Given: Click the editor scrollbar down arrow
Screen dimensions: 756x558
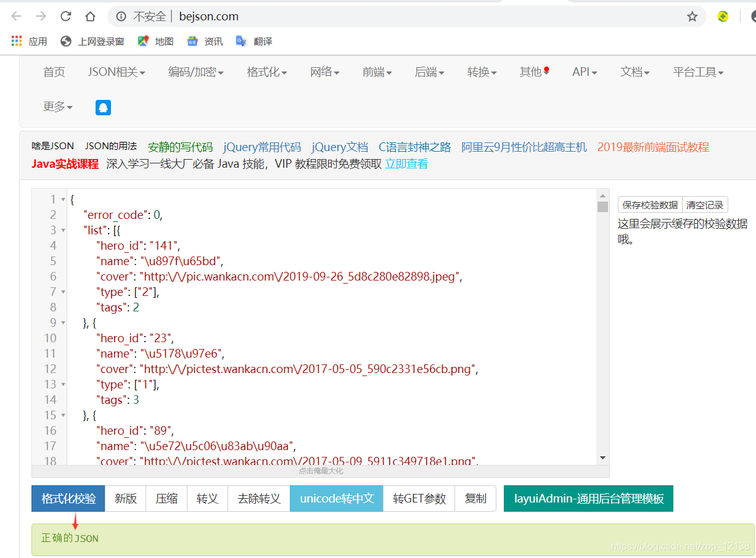Looking at the screenshot, I should pyautogui.click(x=602, y=458).
